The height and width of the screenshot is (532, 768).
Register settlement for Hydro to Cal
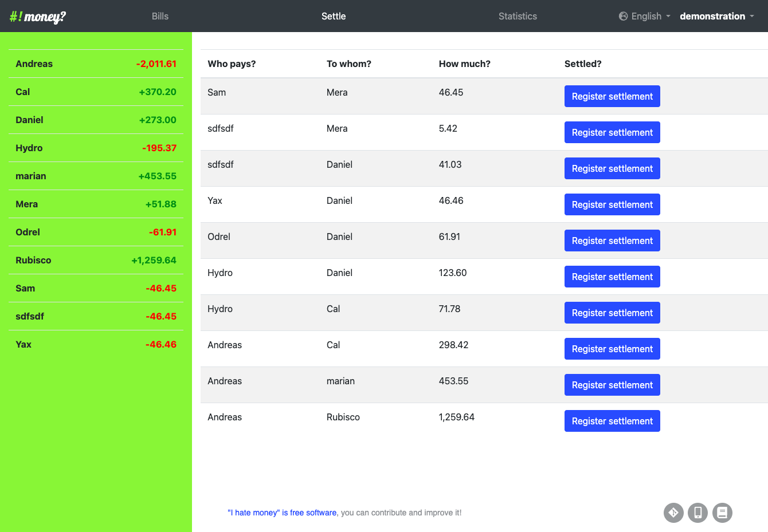612,313
